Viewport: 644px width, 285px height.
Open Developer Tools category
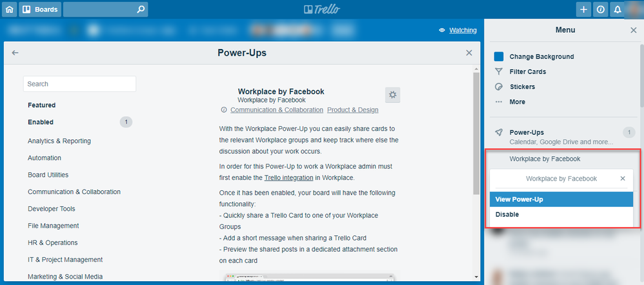(x=52, y=209)
